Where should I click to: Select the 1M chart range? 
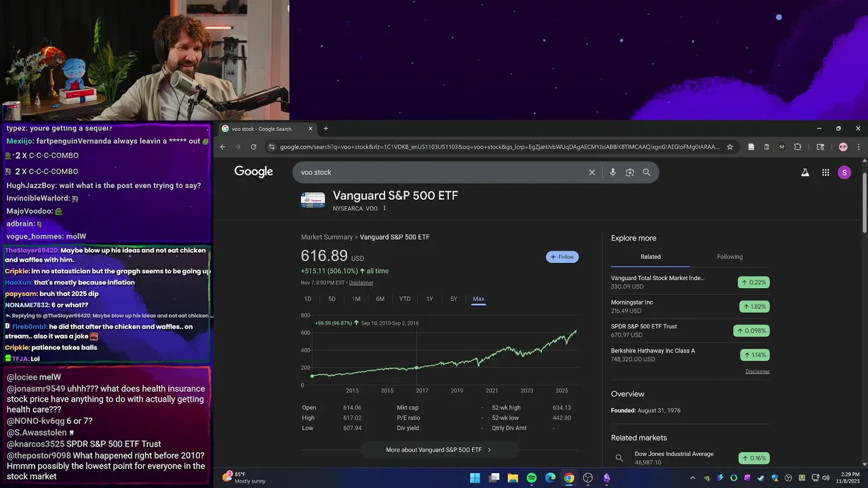point(356,299)
